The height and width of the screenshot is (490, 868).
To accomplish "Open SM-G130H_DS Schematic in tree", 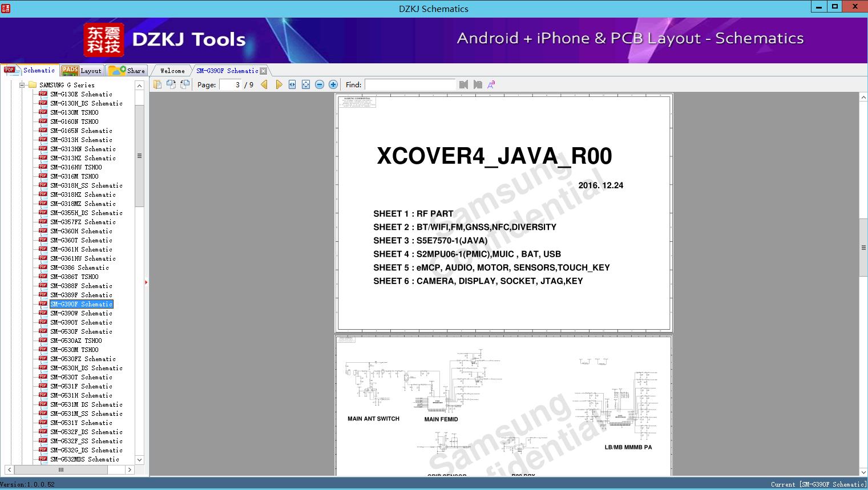I will point(86,103).
